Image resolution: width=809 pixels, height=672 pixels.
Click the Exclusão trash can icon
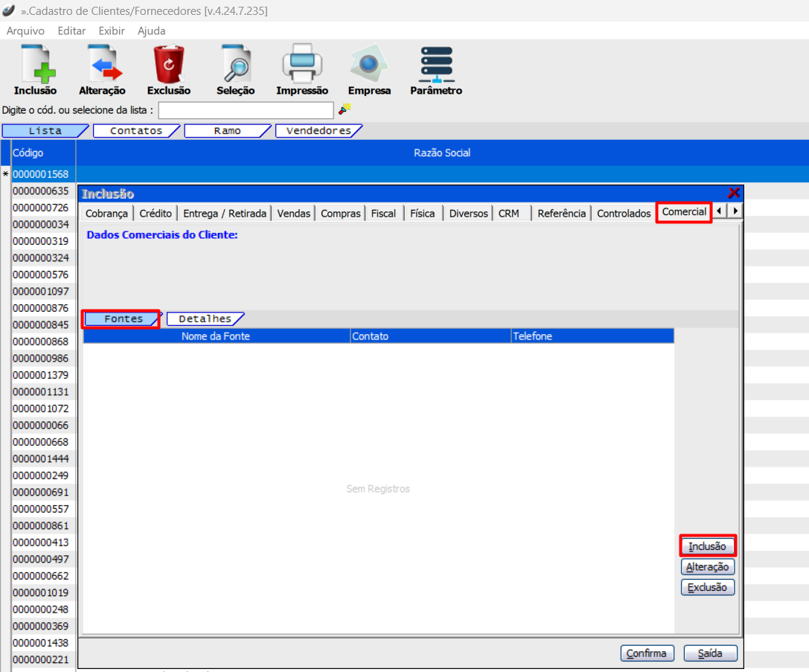(x=169, y=65)
